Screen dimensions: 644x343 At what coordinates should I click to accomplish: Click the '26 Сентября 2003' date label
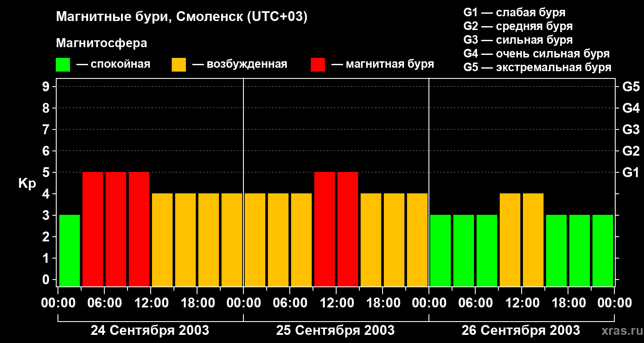(x=521, y=331)
